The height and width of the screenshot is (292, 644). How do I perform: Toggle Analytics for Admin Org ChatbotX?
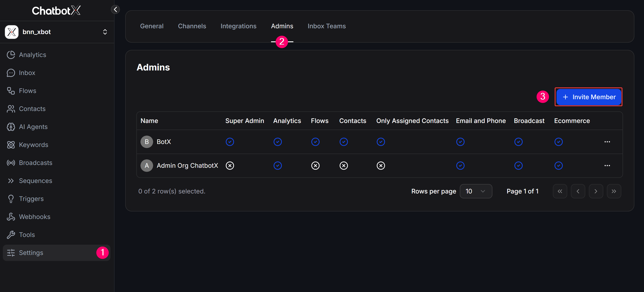[278, 166]
